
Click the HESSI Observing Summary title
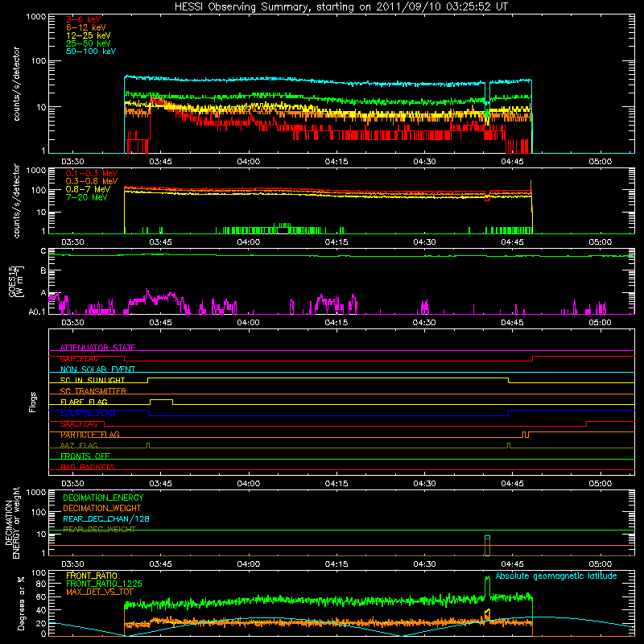(341, 6)
